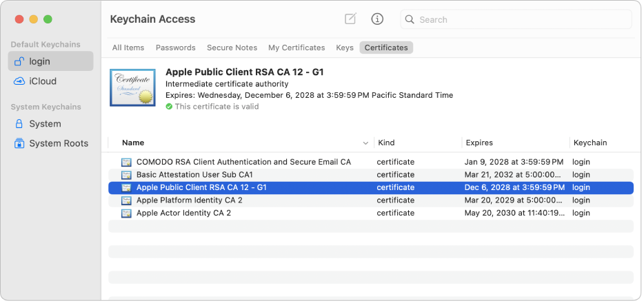Viewport: 644px width, 303px height.
Task: Click the Apple Actor Identity CA 2 icon
Action: 126,213
